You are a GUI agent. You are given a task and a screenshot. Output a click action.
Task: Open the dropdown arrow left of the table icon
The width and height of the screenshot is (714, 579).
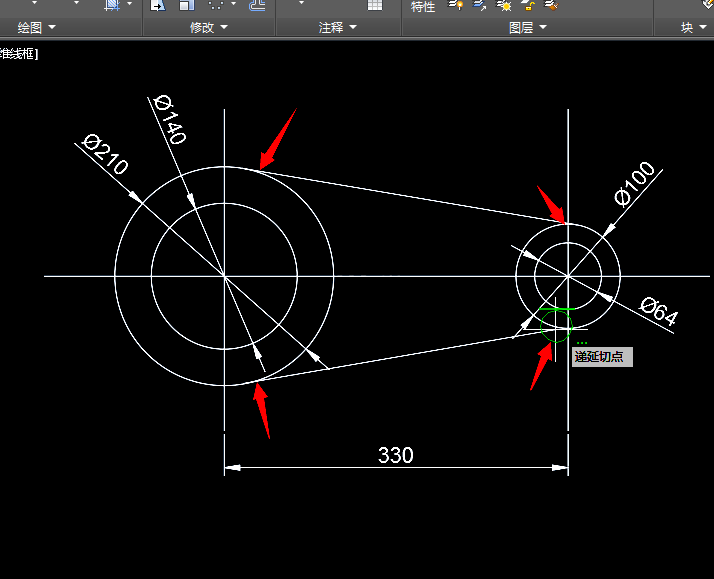[301, 3]
